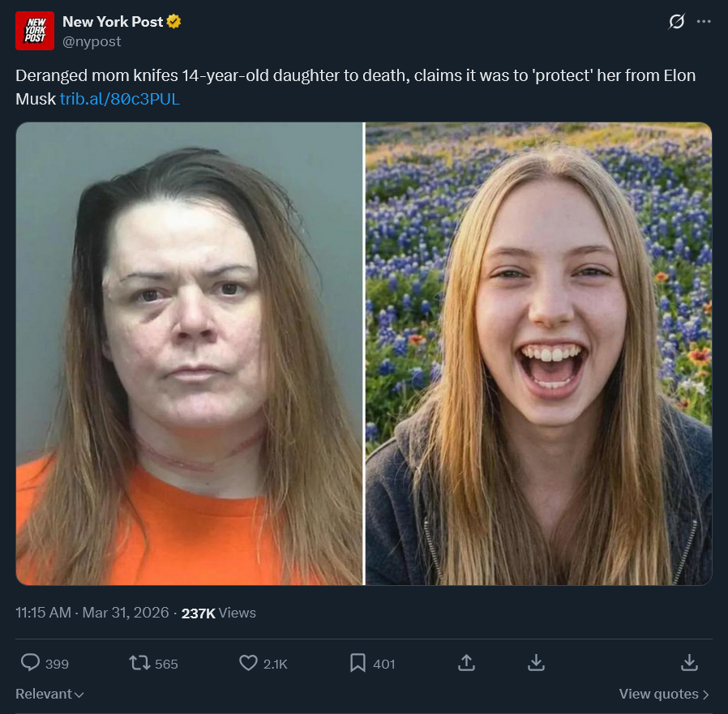The width and height of the screenshot is (728, 714).
Task: Click the first download arrow icon
Action: point(536,662)
